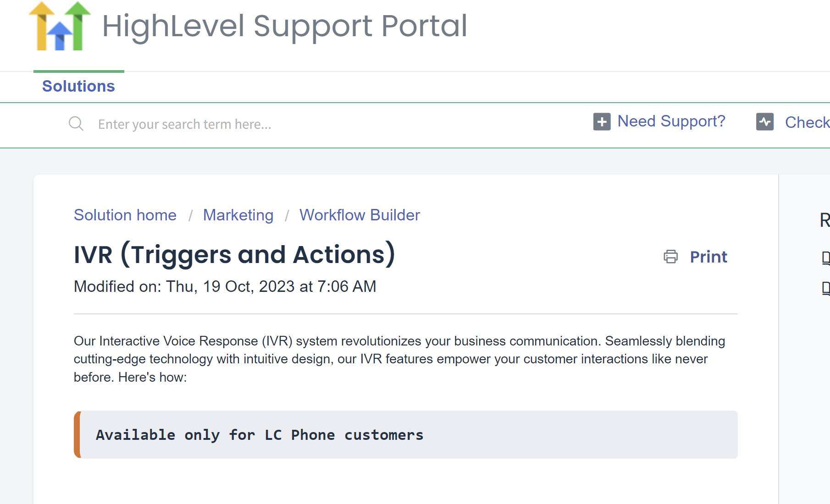Go to Solution home breadcrumb

coord(125,215)
